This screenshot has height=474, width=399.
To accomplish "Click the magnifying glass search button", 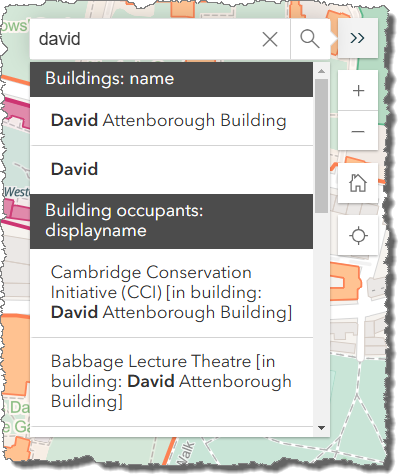I will pos(310,39).
